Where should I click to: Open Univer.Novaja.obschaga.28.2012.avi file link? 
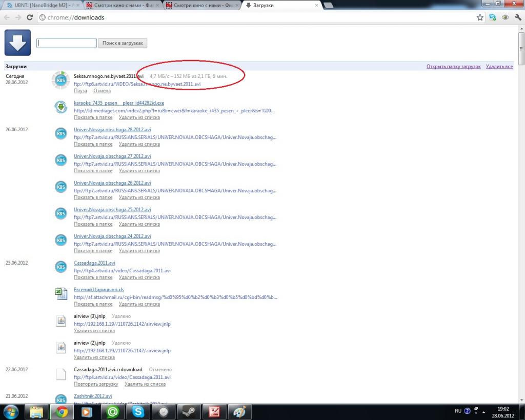(112, 129)
